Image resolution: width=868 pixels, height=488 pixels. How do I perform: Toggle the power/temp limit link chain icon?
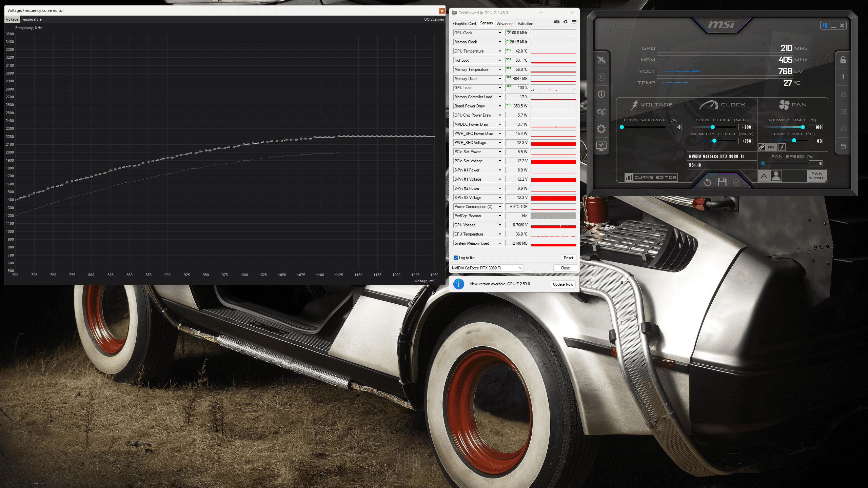click(x=762, y=147)
